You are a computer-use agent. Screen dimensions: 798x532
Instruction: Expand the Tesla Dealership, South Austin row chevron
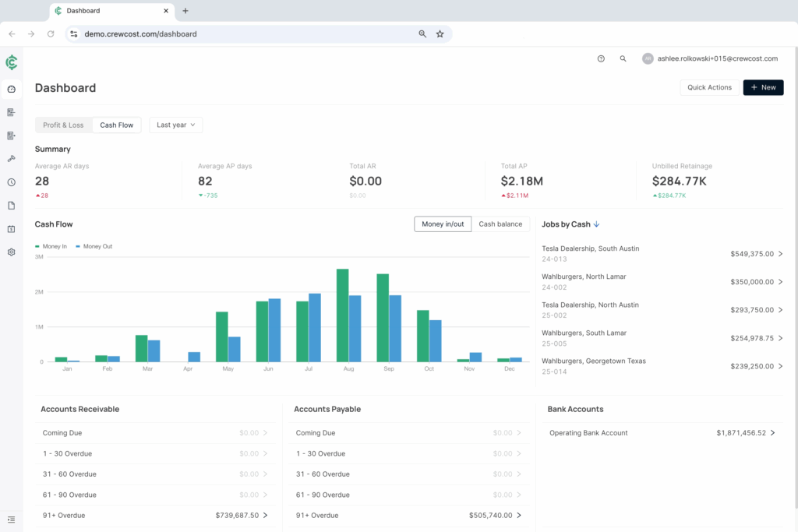[x=781, y=254]
